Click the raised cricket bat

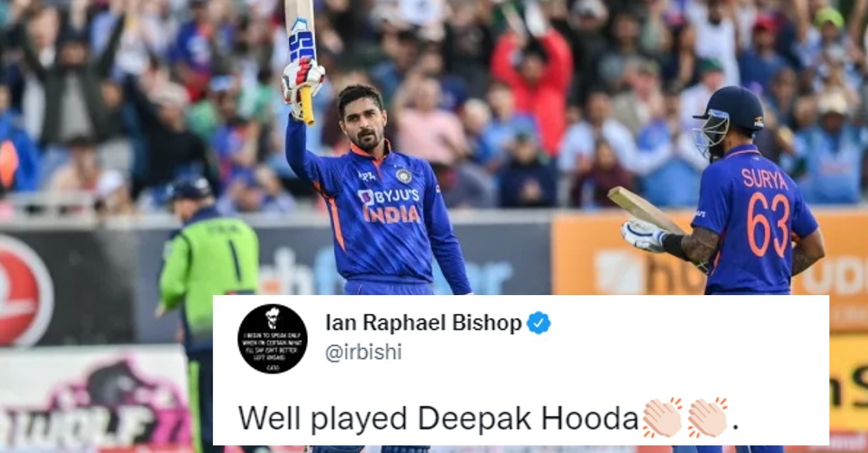(301, 59)
